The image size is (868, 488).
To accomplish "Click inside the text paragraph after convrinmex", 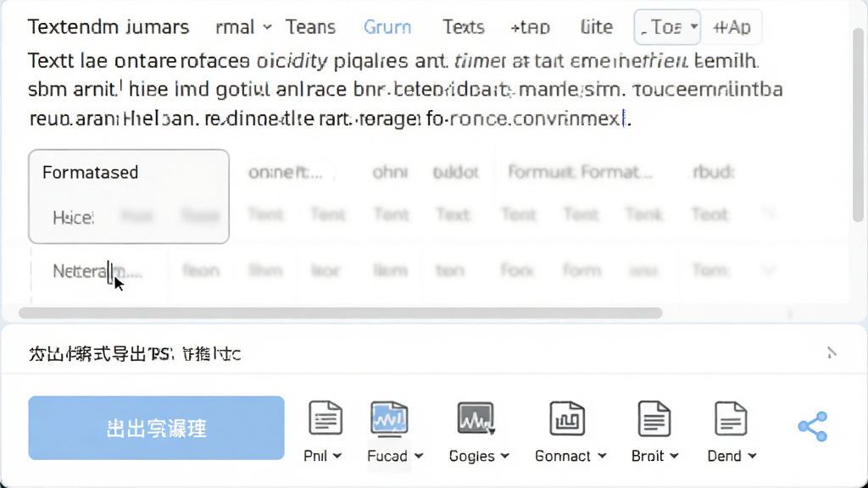I will (625, 118).
